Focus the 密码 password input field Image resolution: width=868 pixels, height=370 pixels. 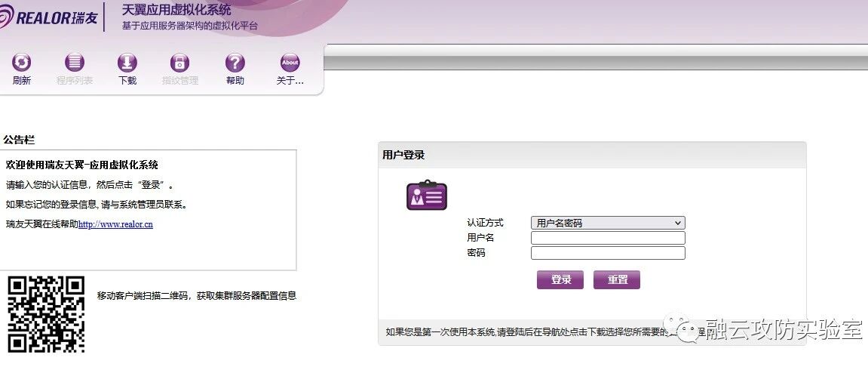[x=608, y=252]
